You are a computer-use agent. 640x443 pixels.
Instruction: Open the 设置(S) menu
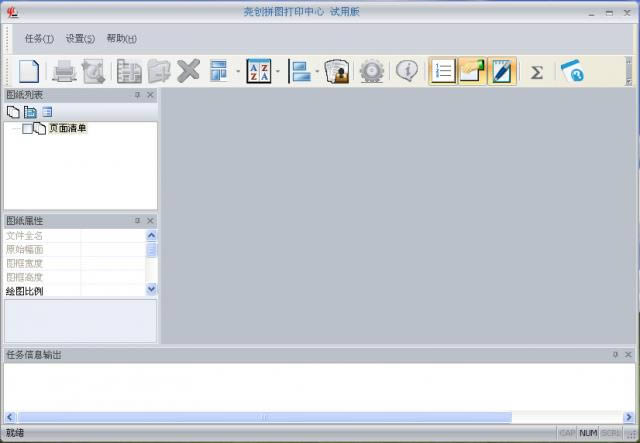(x=80, y=38)
